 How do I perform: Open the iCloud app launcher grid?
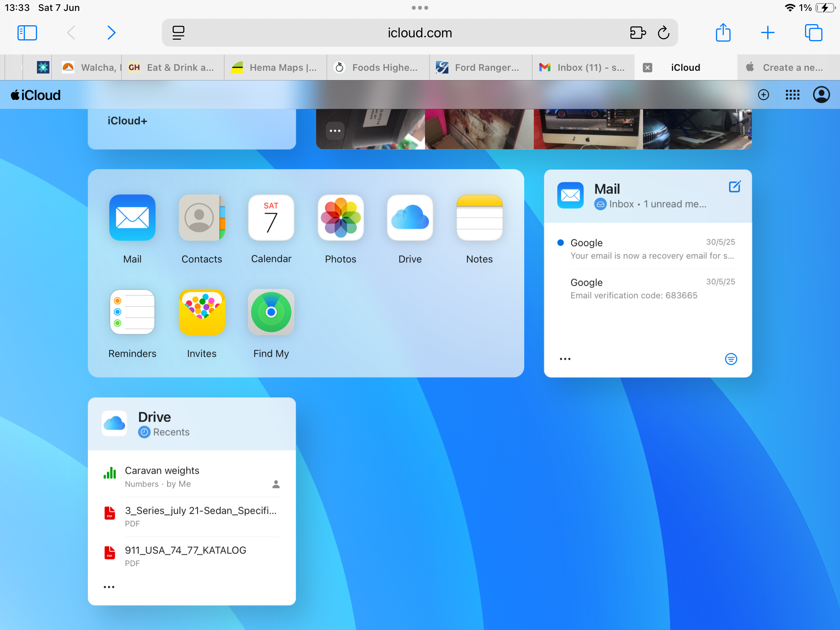[x=792, y=95]
